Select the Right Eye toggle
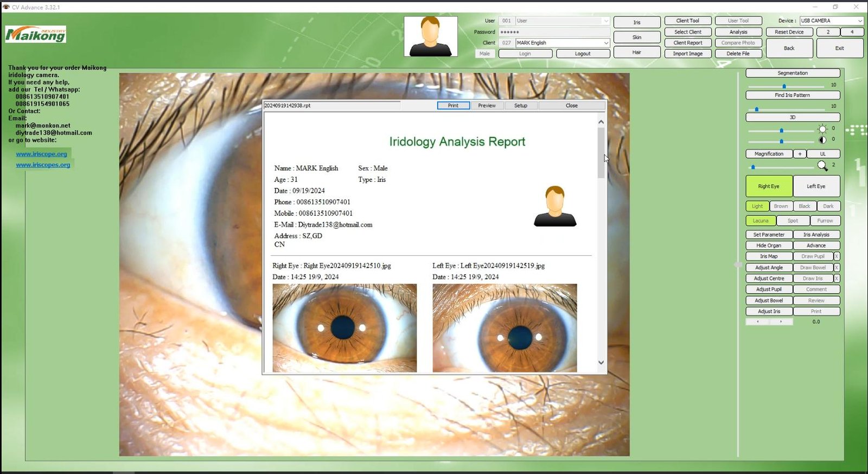Viewport: 868px width, 474px height. pyautogui.click(x=769, y=186)
